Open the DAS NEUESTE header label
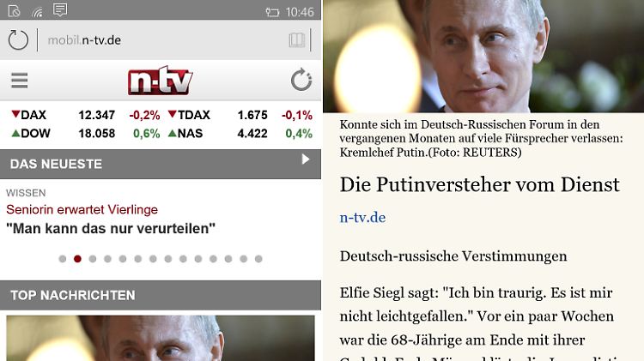Viewport: 644px width, 361px height. pos(57,164)
